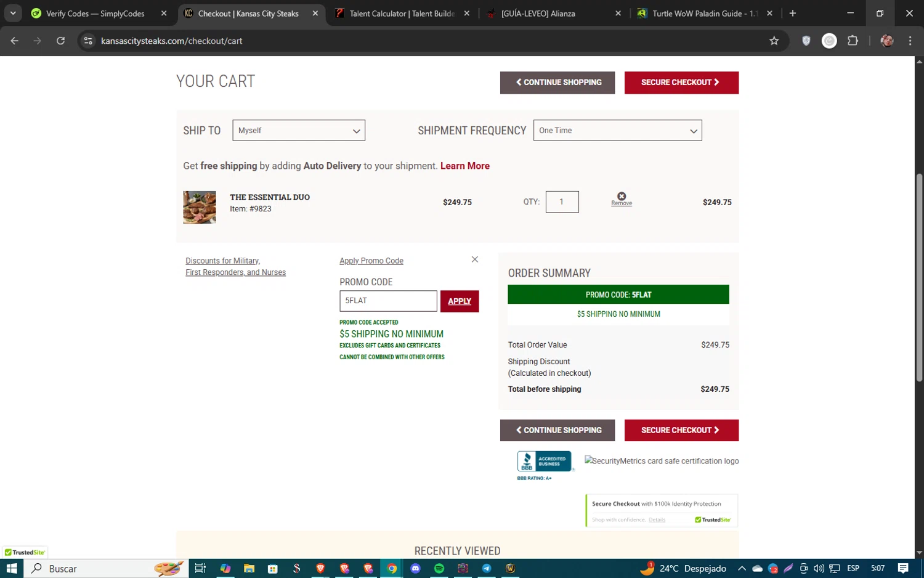This screenshot has height=578, width=924.
Task: Click the bottom Continue Shopping button
Action: click(557, 430)
